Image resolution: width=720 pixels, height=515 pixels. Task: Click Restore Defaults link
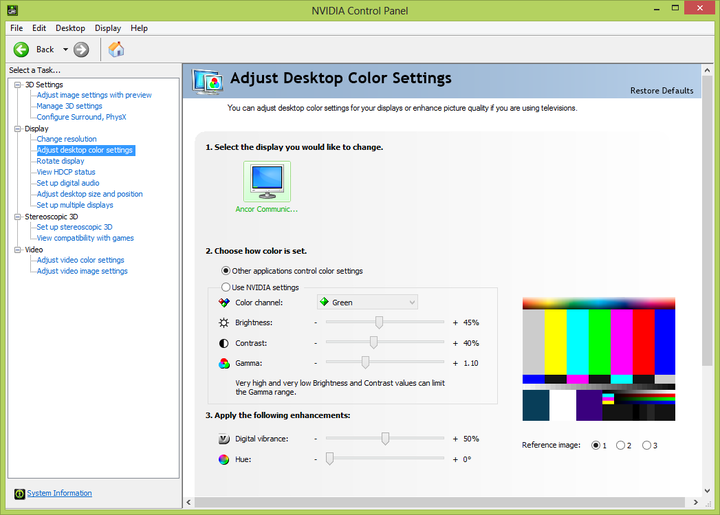(662, 91)
